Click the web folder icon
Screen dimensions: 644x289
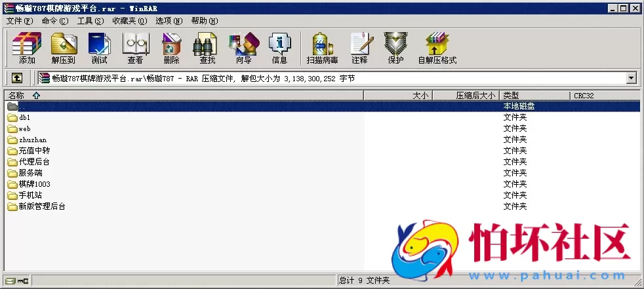coord(12,129)
